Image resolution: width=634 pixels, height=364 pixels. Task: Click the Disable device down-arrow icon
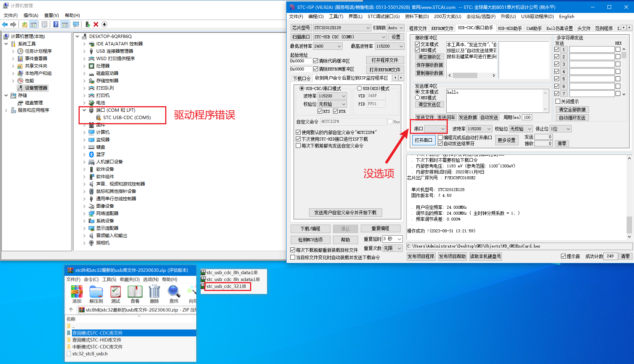(x=104, y=24)
